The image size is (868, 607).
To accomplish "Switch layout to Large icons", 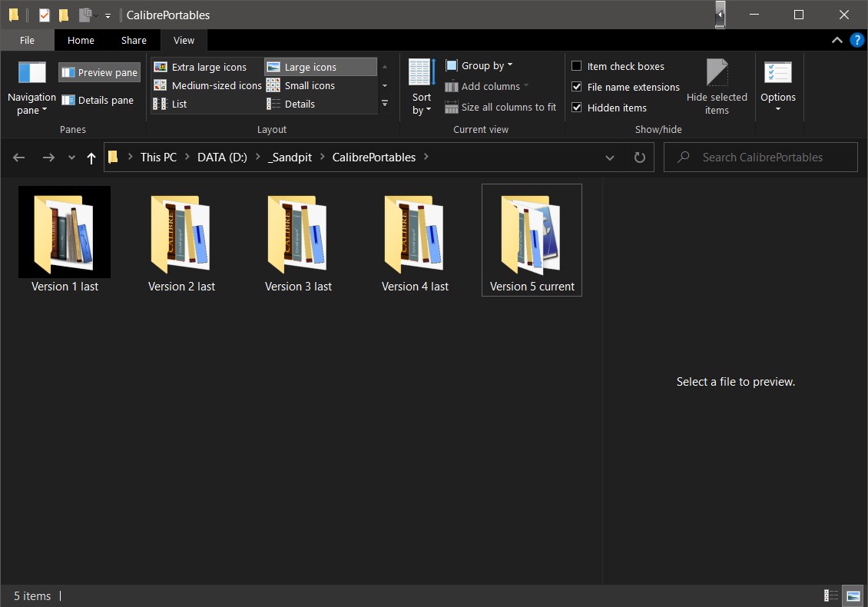I will click(x=320, y=67).
